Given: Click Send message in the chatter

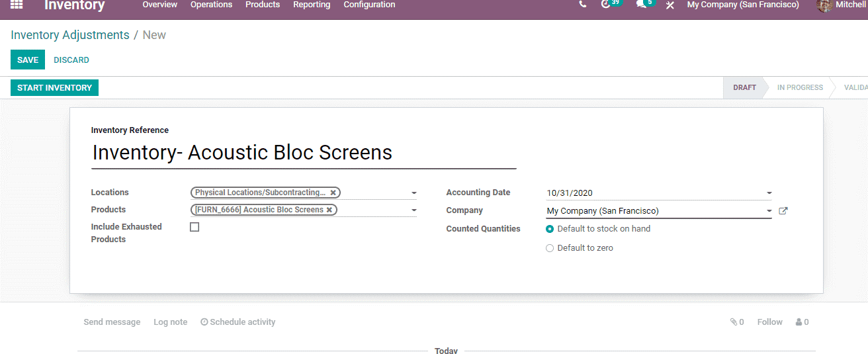Looking at the screenshot, I should pyautogui.click(x=112, y=322).
